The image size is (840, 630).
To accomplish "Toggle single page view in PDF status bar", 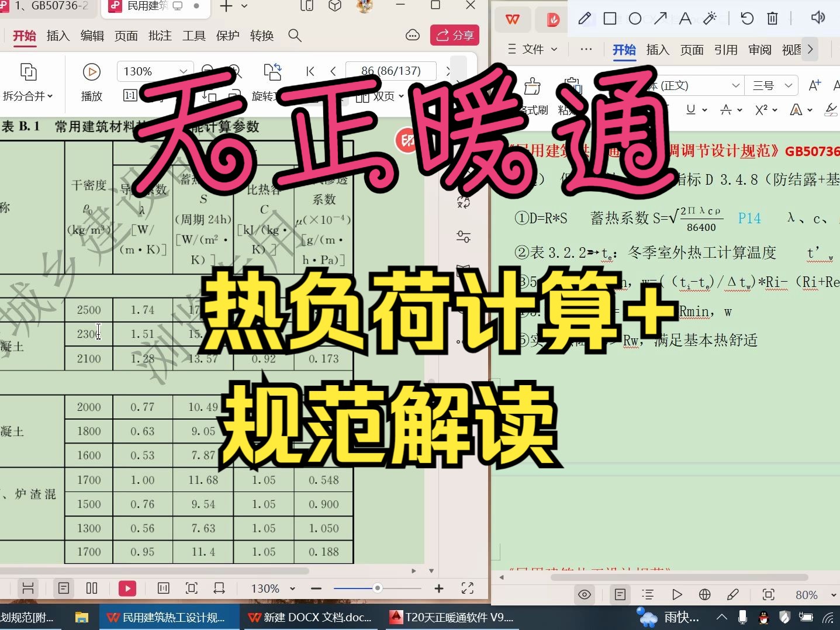I will point(64,589).
